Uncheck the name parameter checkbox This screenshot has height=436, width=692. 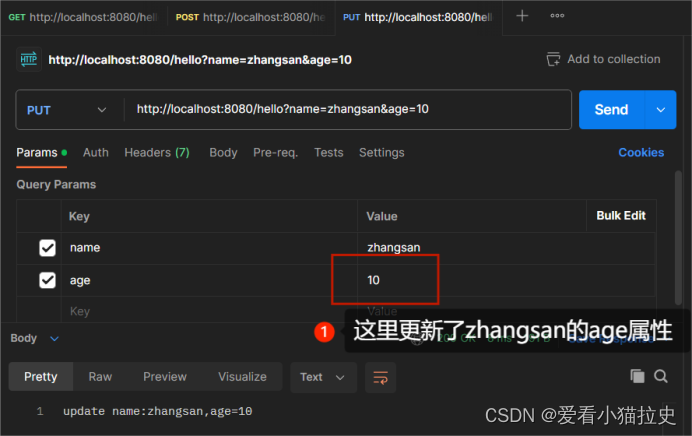[x=47, y=248]
